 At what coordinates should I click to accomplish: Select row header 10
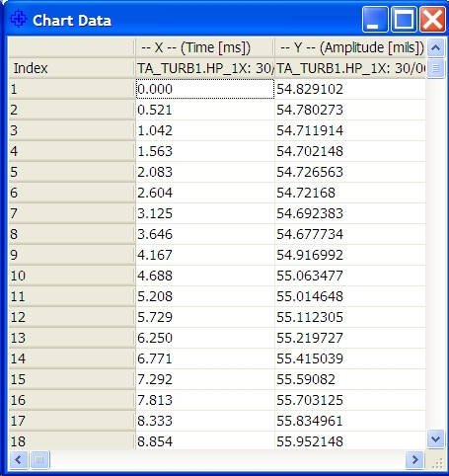pos(72,276)
